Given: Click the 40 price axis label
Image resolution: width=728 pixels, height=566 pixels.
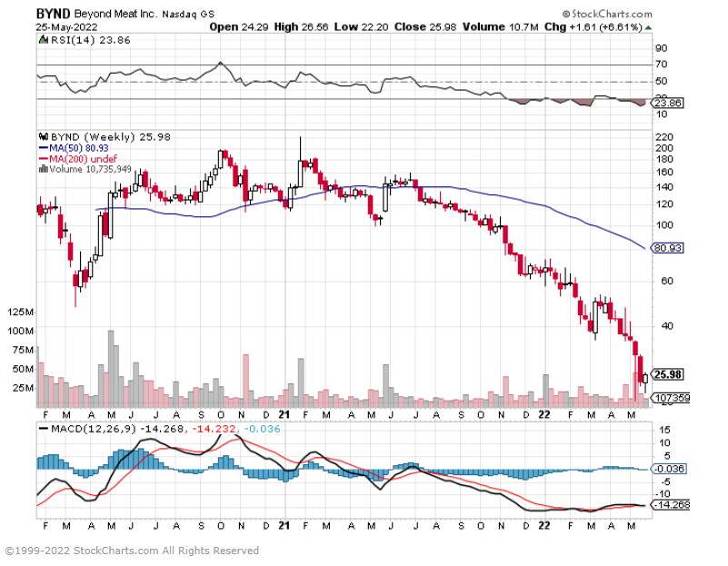Looking at the screenshot, I should pyautogui.click(x=667, y=326).
